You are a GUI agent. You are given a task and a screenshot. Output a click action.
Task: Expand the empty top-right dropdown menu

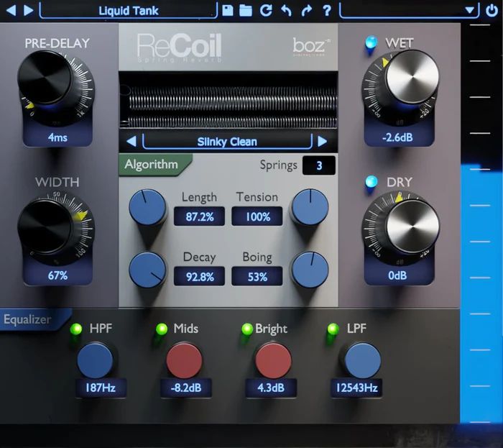pyautogui.click(x=408, y=10)
